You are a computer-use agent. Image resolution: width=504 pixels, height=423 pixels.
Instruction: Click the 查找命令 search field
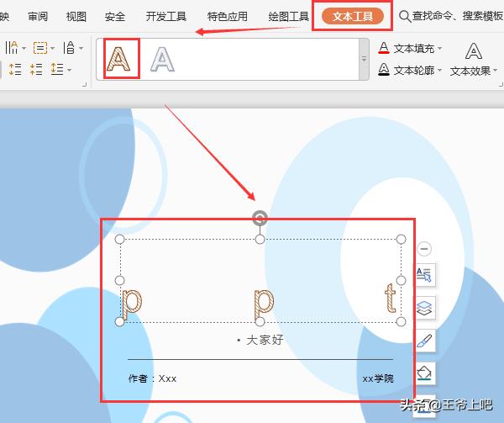pos(458,16)
